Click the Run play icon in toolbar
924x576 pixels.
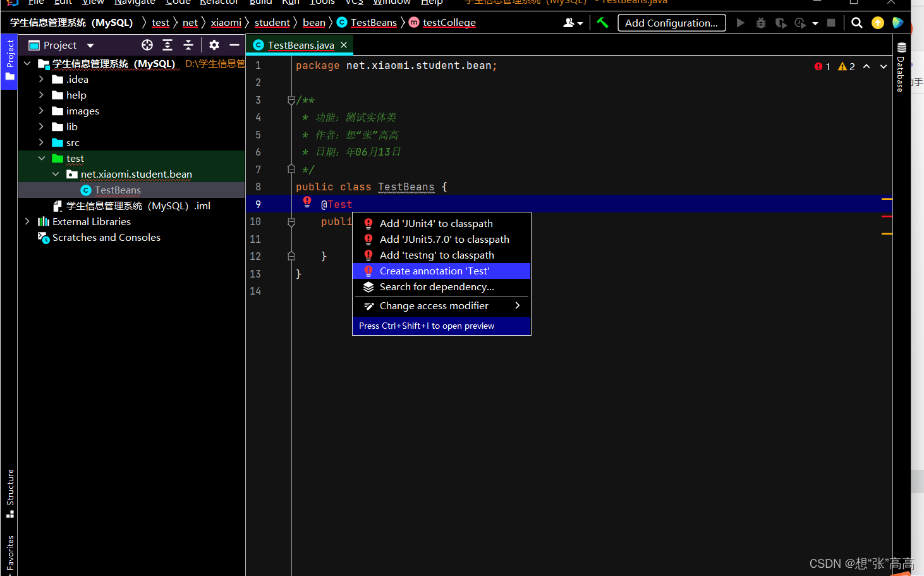click(740, 23)
